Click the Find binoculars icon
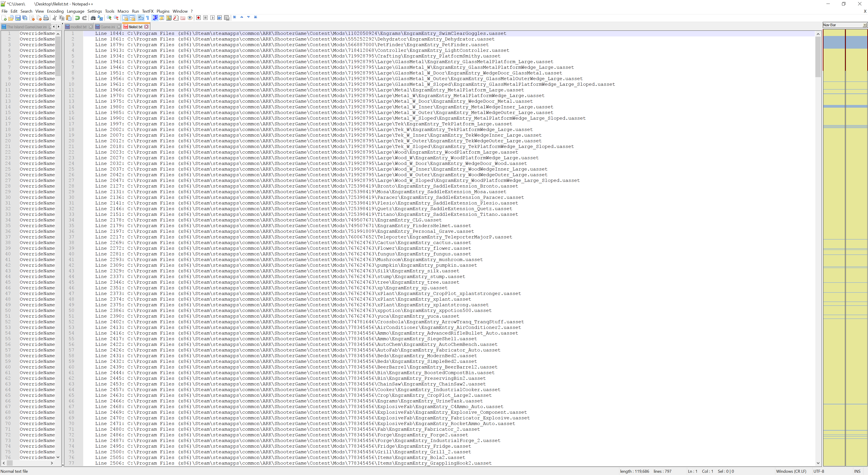Image resolution: width=868 pixels, height=475 pixels. point(93,18)
